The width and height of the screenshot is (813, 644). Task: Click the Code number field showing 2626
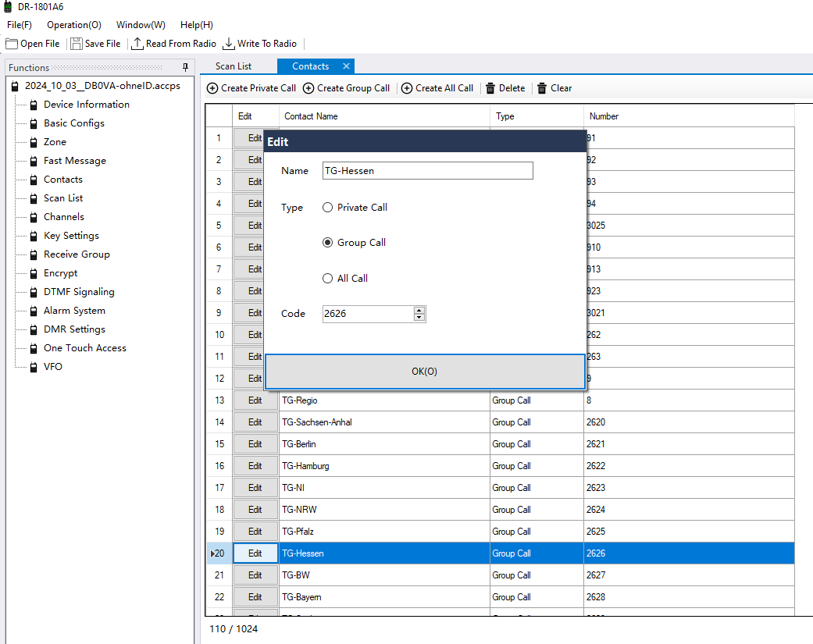click(368, 314)
